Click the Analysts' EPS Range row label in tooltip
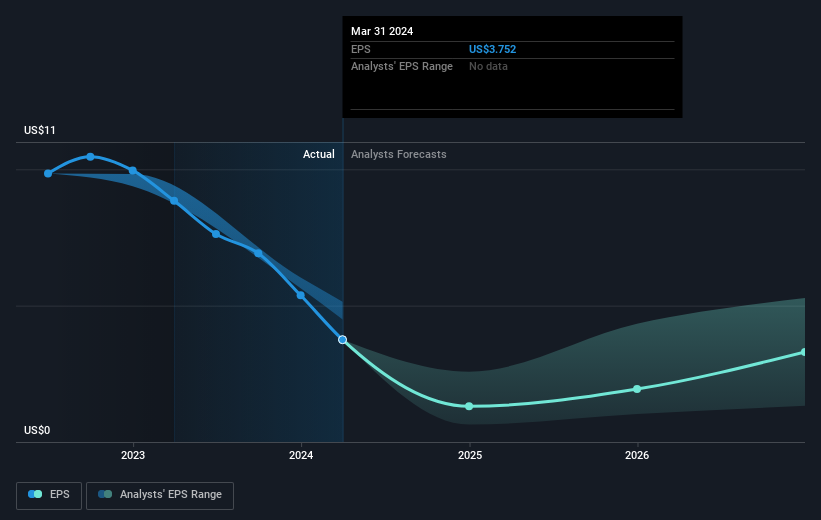 [x=402, y=67]
